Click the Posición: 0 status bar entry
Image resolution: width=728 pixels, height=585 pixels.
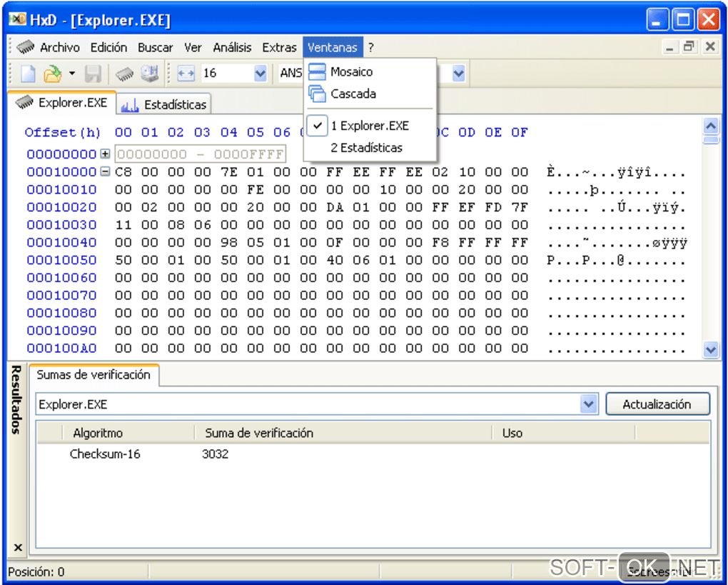pos(36,571)
